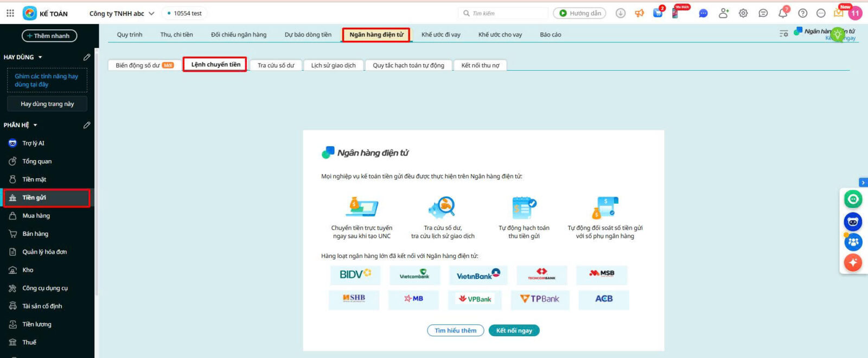This screenshot has height=358, width=868.
Task: Open the app launcher grid icon
Action: (10, 13)
